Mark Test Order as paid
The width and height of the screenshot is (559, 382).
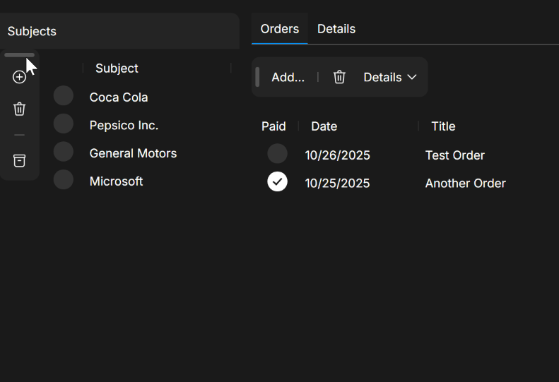coord(277,154)
